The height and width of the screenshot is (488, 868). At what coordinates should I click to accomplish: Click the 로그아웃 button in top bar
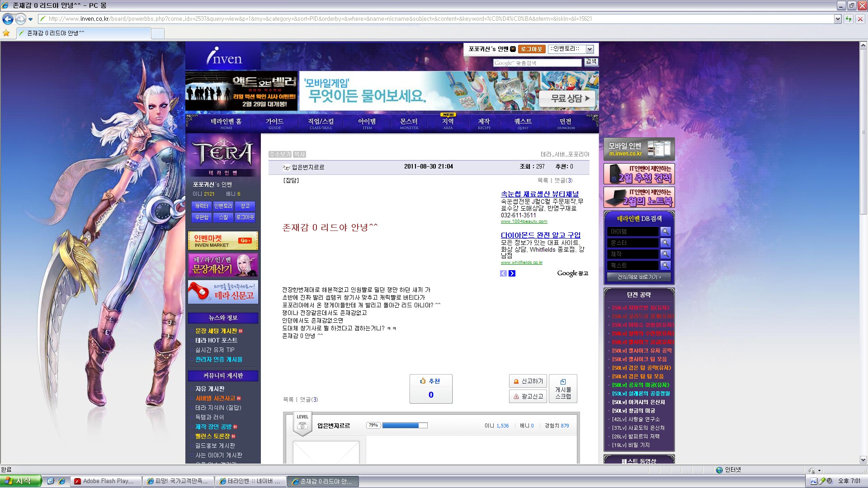(531, 49)
